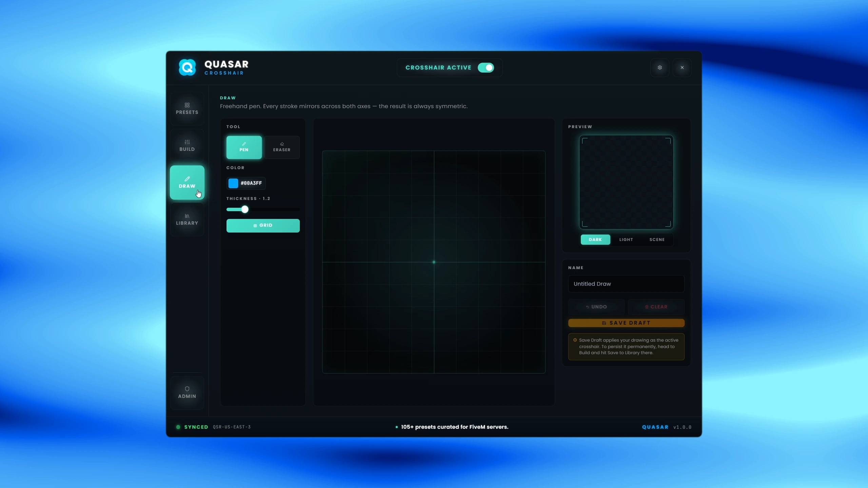Open settings via the gear icon
Viewport: 868px width, 488px height.
coord(659,67)
